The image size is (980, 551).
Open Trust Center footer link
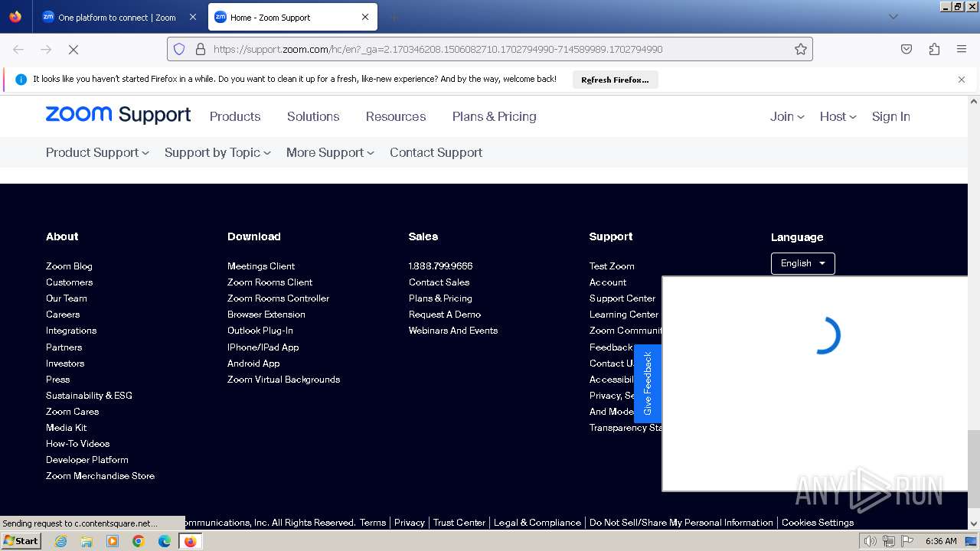[459, 523]
